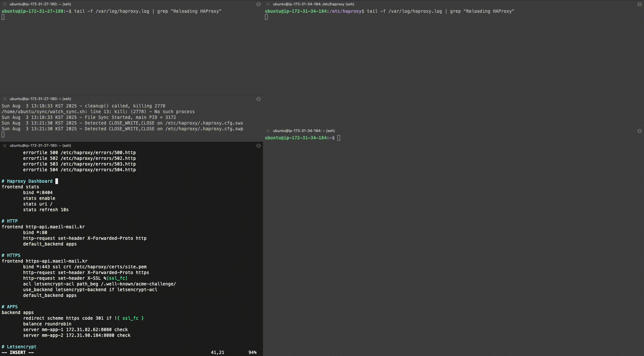This screenshot has width=644, height=356.
Task: Place cursor on "frontend stats" line
Action: coord(20,187)
